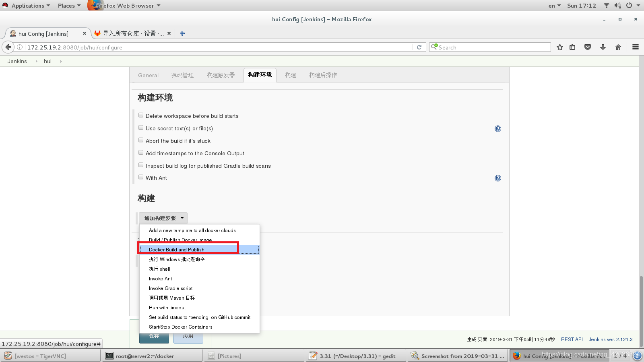This screenshot has height=362, width=644.
Task: Click the 应用 apply button
Action: pos(188,338)
